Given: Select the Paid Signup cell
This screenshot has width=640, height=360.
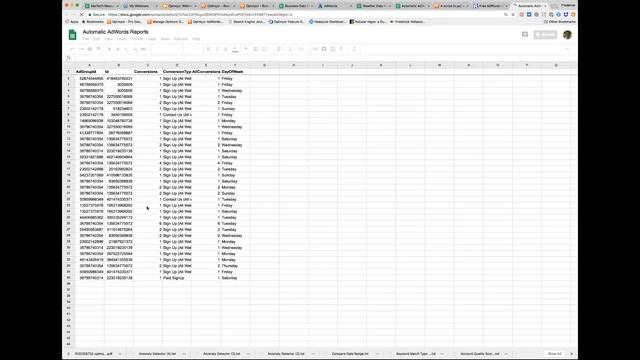Looking at the screenshot, I should coord(177,278).
